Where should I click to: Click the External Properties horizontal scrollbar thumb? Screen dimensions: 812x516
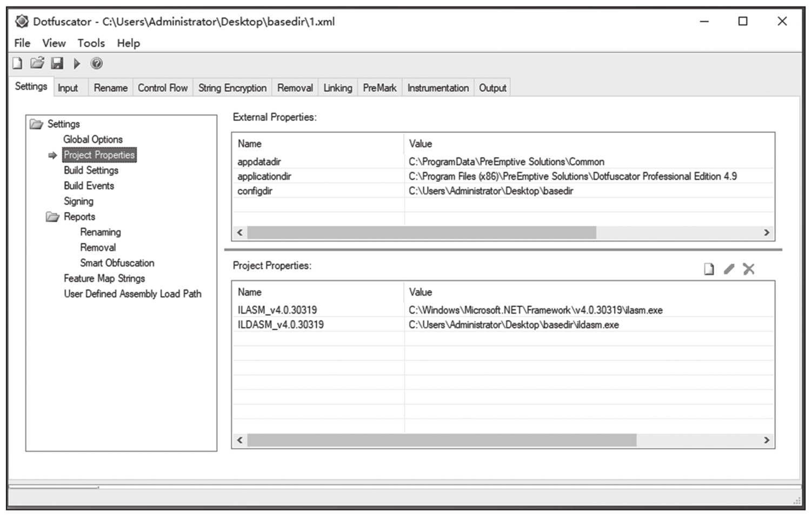pyautogui.click(x=422, y=233)
